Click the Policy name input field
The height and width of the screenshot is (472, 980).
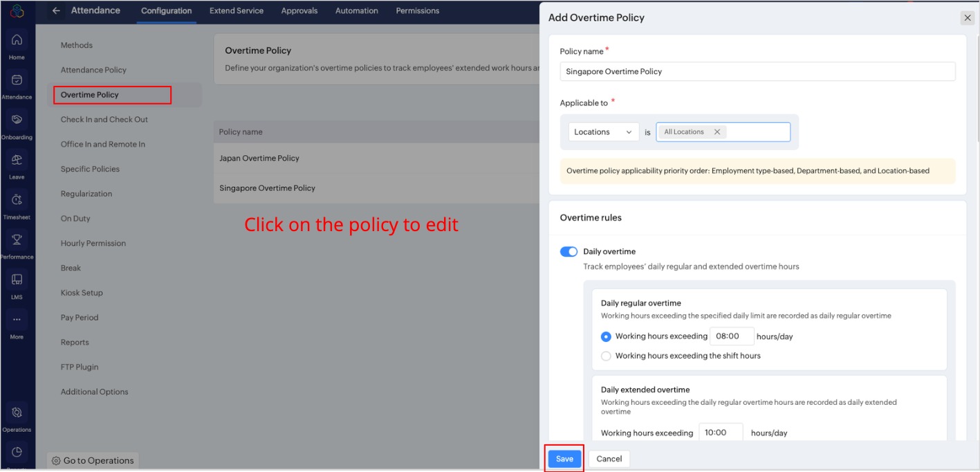pyautogui.click(x=757, y=71)
